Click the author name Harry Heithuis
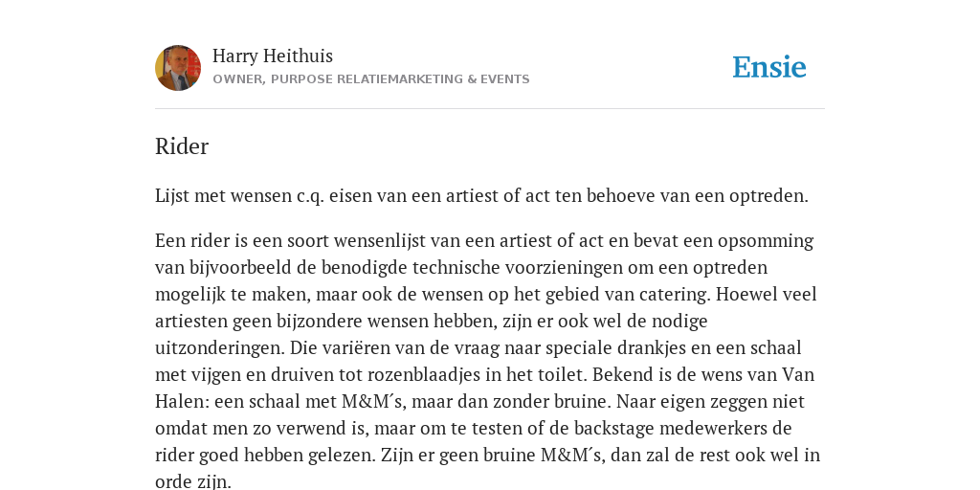 [x=273, y=56]
